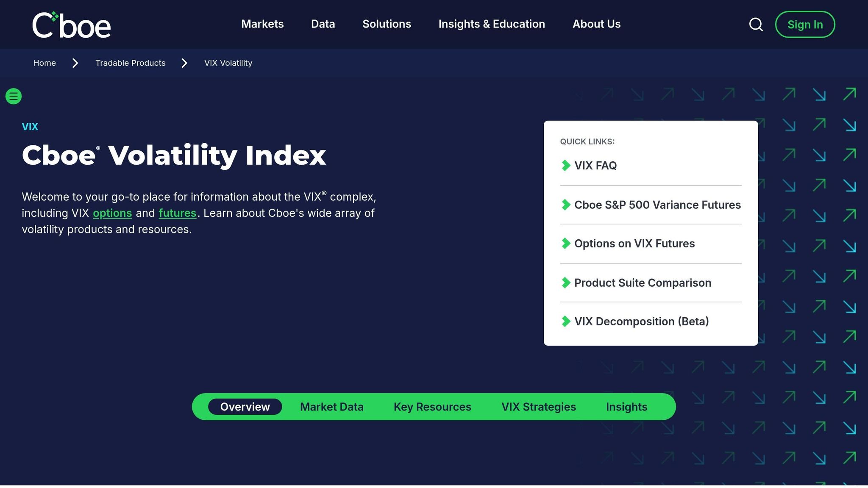Click breadcrumb chevron after Home

pos(75,63)
